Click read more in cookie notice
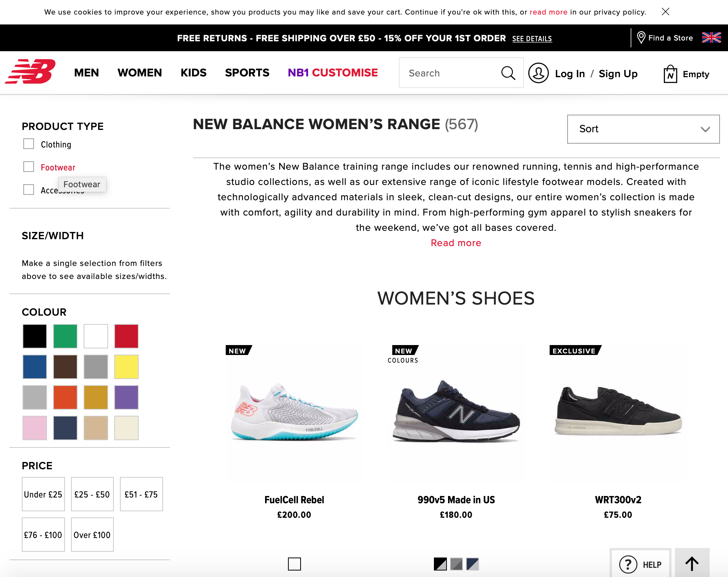The image size is (728, 577). point(548,12)
